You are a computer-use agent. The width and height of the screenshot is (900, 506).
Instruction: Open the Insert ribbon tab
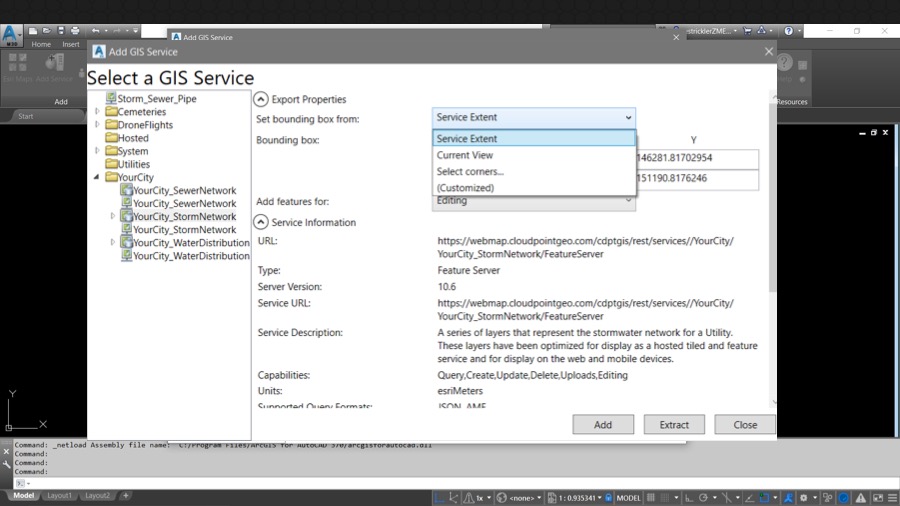pos(71,44)
